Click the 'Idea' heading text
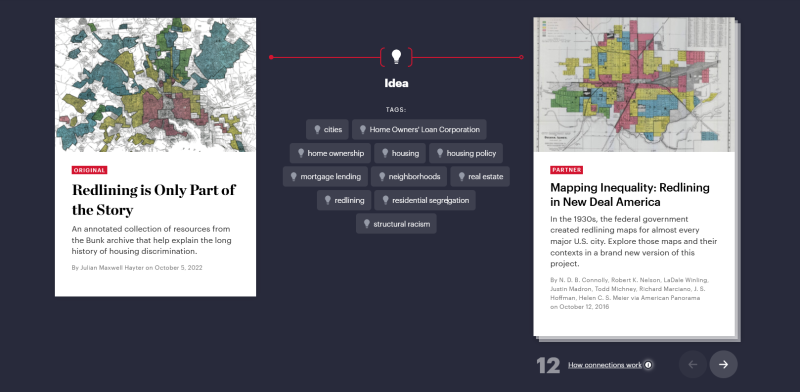 click(396, 83)
